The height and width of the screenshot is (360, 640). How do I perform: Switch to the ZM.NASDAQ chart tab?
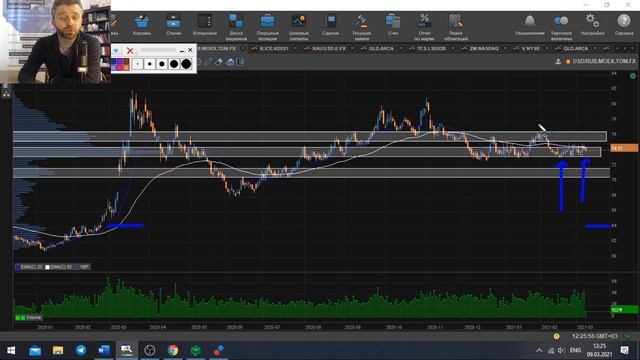(x=484, y=49)
